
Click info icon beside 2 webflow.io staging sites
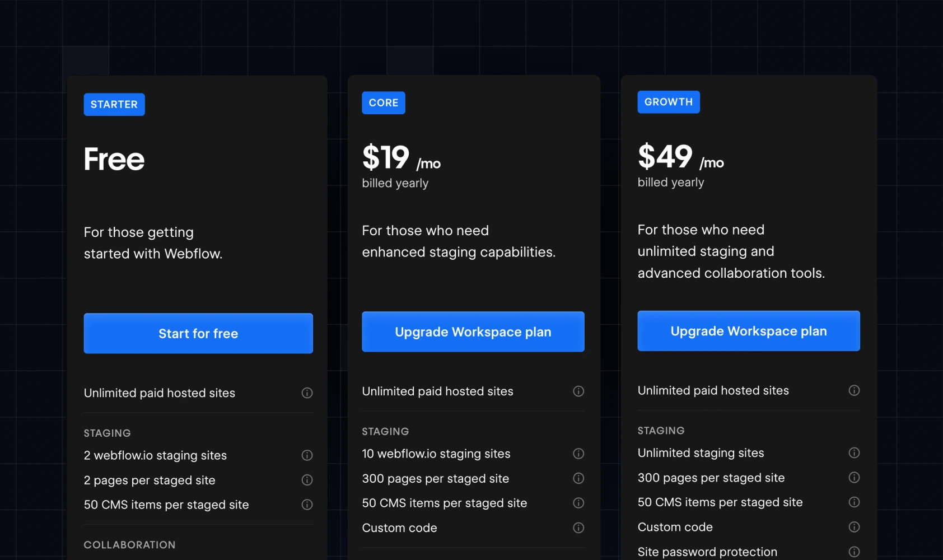pyautogui.click(x=307, y=455)
